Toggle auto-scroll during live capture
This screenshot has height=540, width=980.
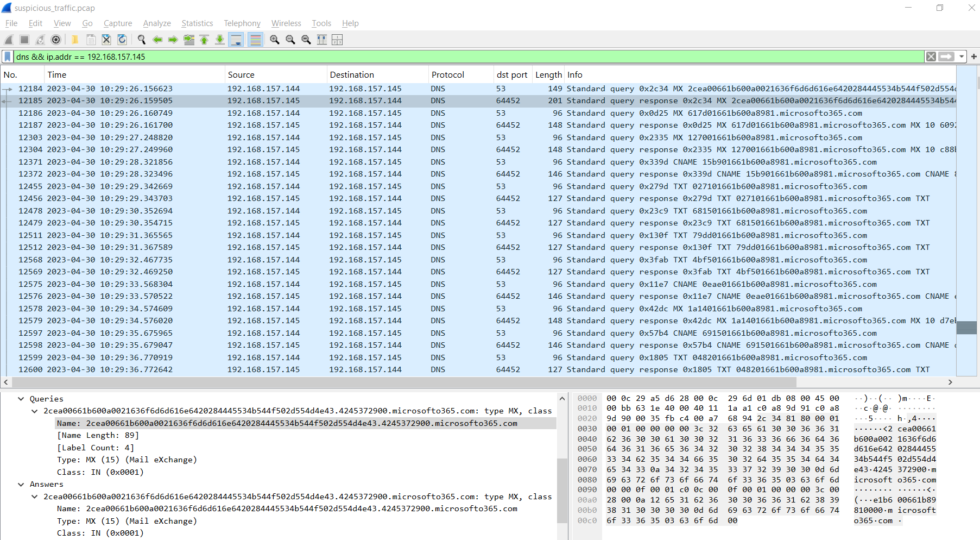tap(236, 40)
